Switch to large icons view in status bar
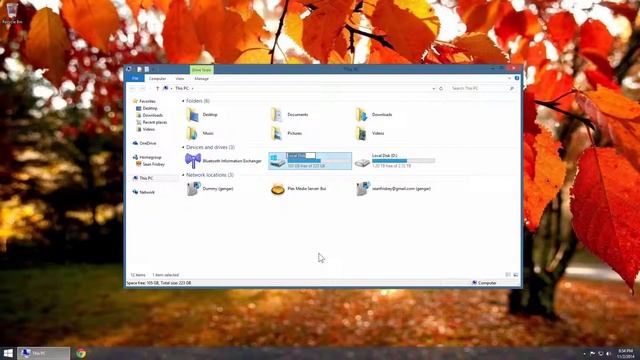This screenshot has width=640, height=360. [516, 275]
